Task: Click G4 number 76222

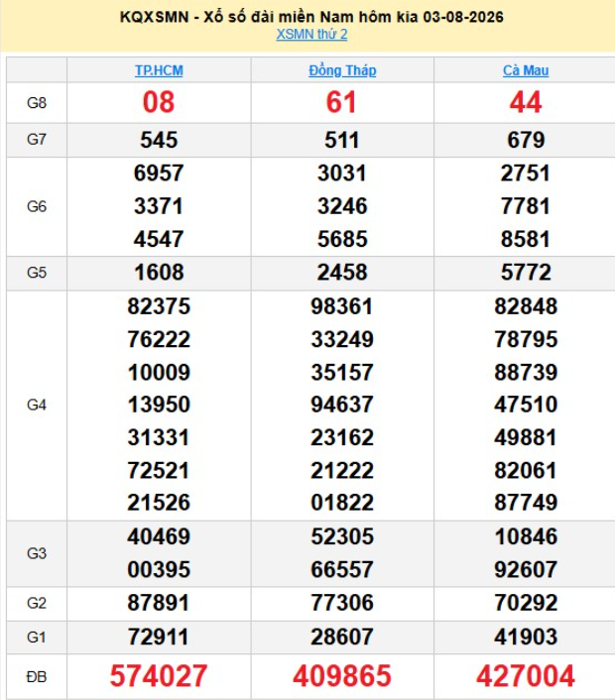Action: click(x=159, y=340)
